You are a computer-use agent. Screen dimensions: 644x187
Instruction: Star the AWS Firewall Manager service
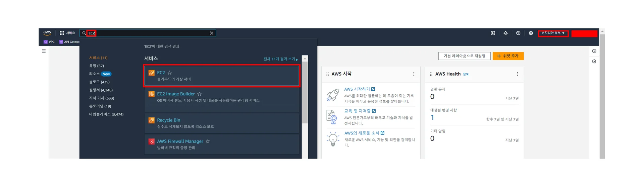tap(208, 142)
